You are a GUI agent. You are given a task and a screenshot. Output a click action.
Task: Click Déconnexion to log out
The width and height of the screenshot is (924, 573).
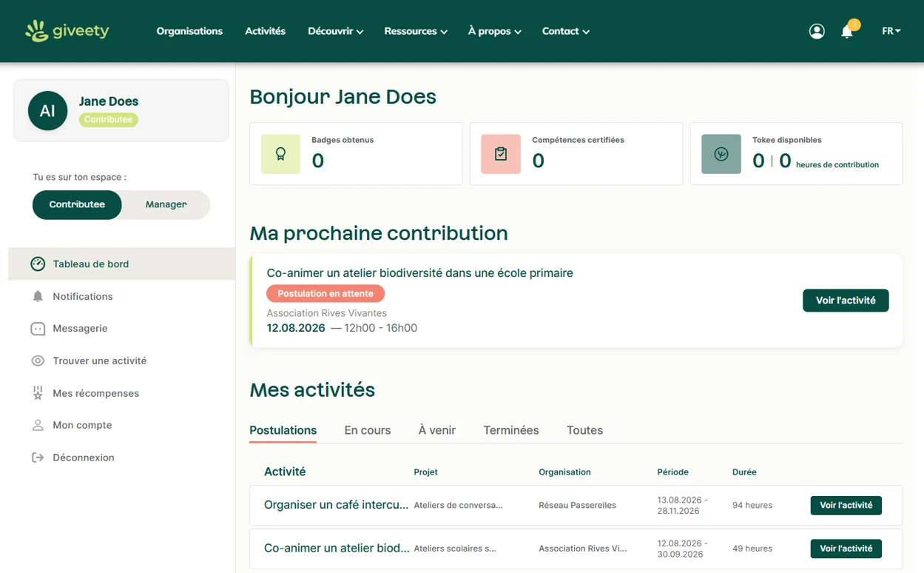(x=84, y=458)
